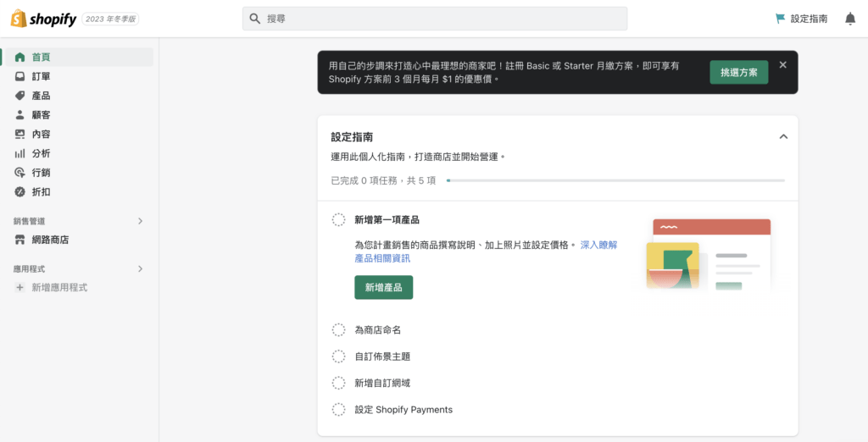Click the Shopify logo icon
This screenshot has height=442, width=868.
click(19, 19)
